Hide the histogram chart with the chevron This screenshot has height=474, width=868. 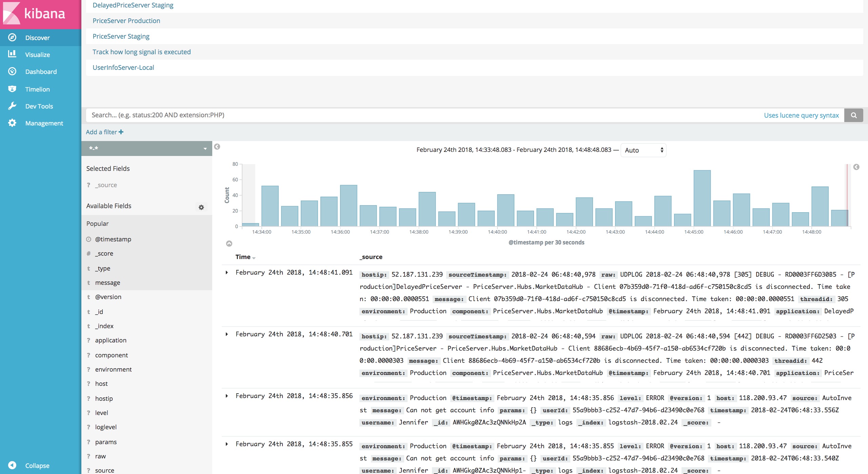(229, 243)
